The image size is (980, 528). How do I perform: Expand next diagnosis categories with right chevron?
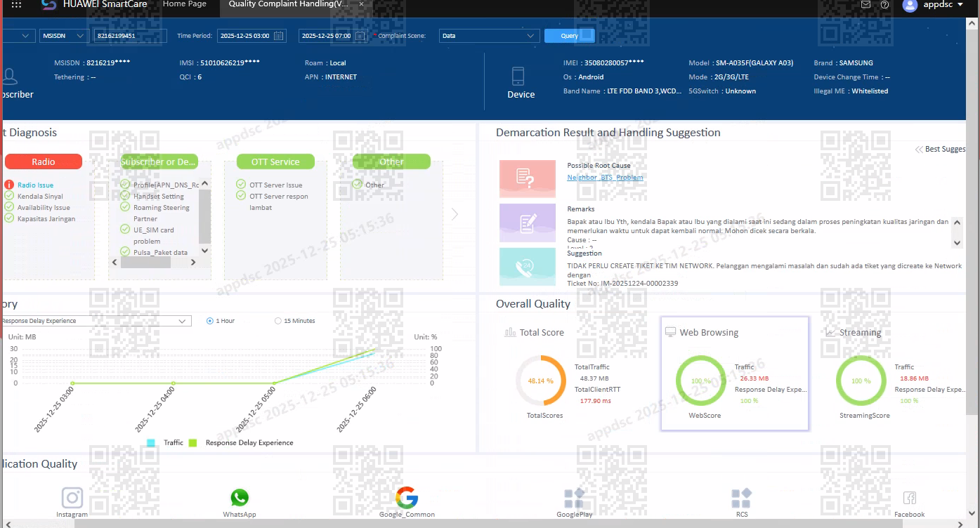tap(455, 214)
